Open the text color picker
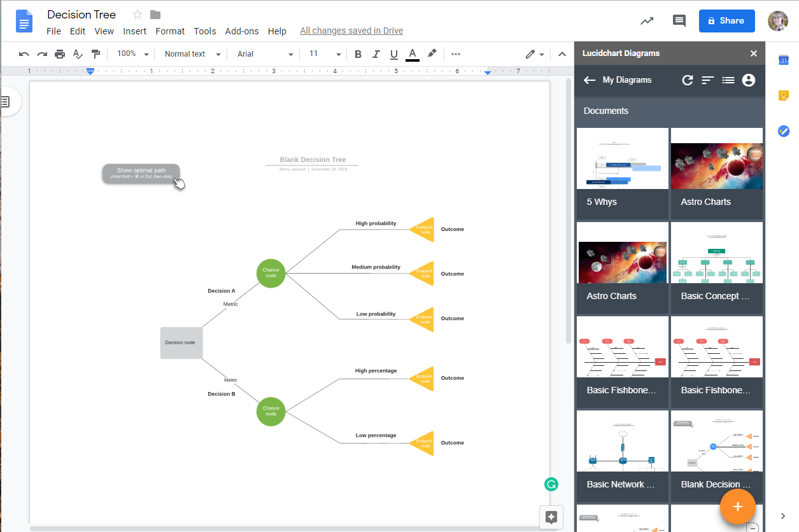Image resolution: width=799 pixels, height=532 pixels. click(413, 54)
